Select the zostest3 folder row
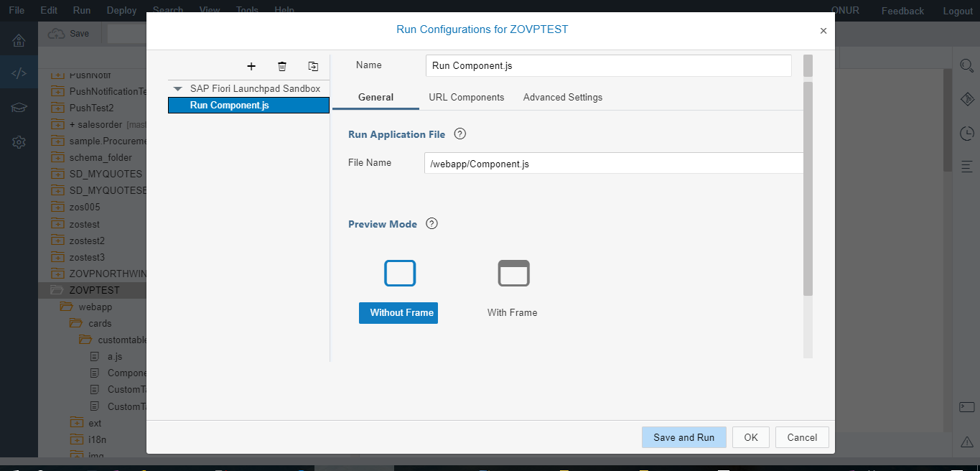980x471 pixels. (x=93, y=257)
